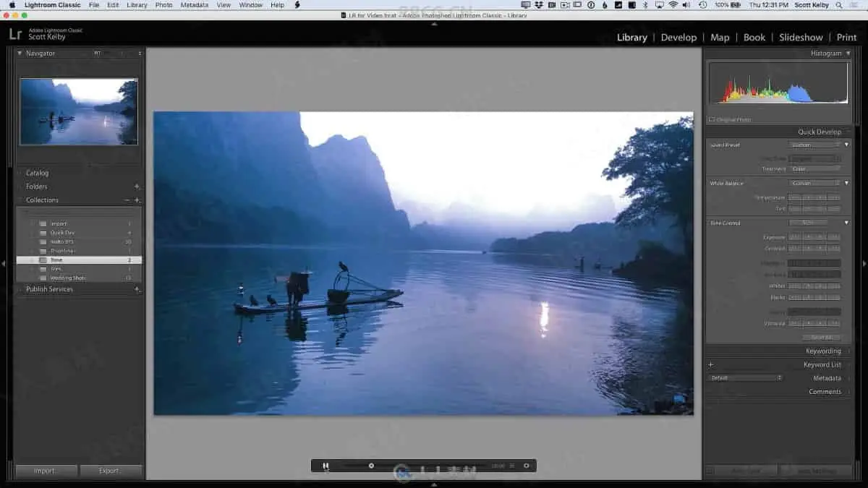Click the frame options icon beside timecode
Image resolution: width=868 pixels, height=488 pixels.
point(512,466)
